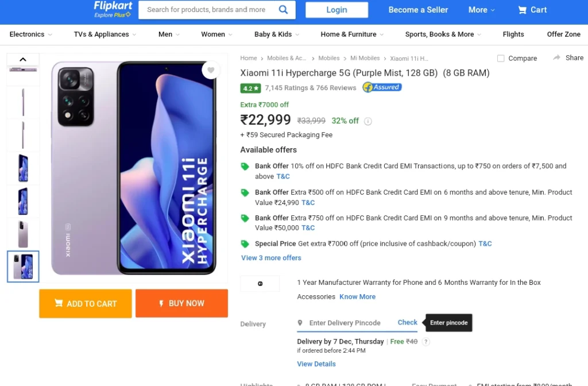The height and width of the screenshot is (386, 588).
Task: Collapse thumbnails with the up chevron
Action: 23,59
